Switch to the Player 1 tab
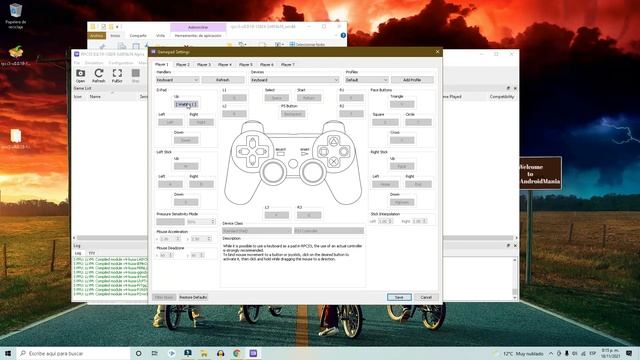 point(162,64)
